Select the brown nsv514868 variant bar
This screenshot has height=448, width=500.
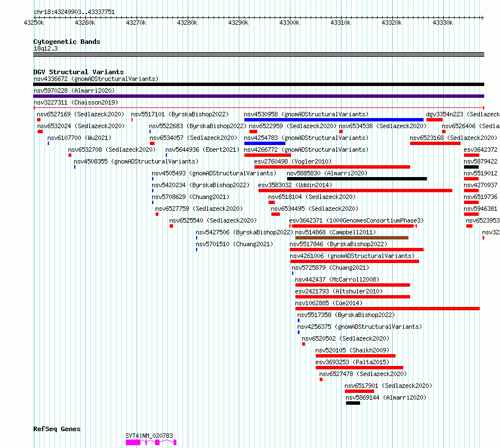point(352,238)
